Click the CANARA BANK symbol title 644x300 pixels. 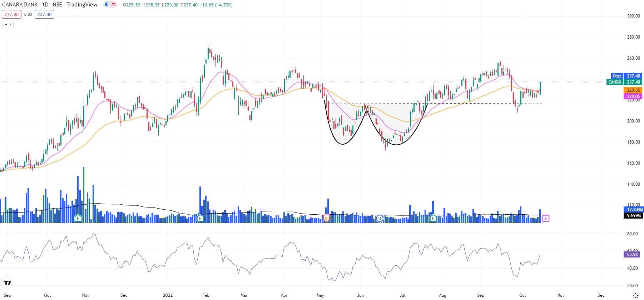[20, 5]
